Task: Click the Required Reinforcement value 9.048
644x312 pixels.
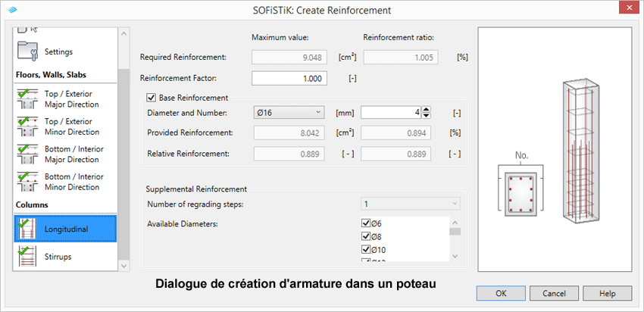Action: (x=289, y=58)
